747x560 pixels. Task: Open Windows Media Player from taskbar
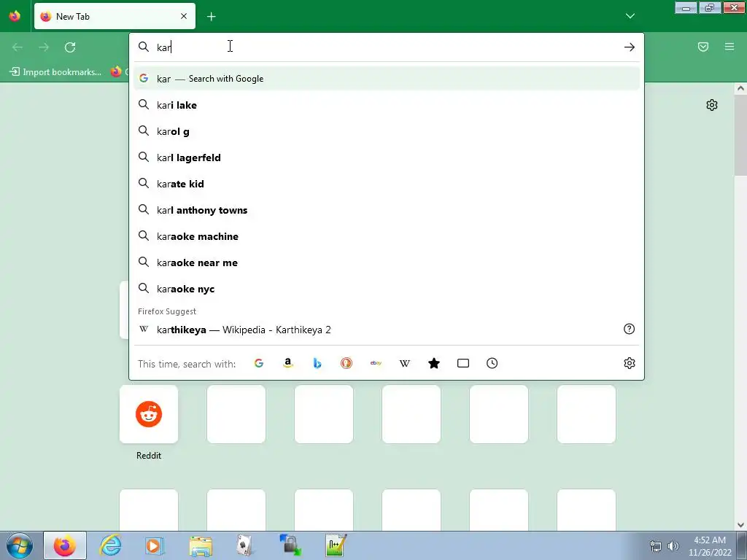(x=154, y=545)
